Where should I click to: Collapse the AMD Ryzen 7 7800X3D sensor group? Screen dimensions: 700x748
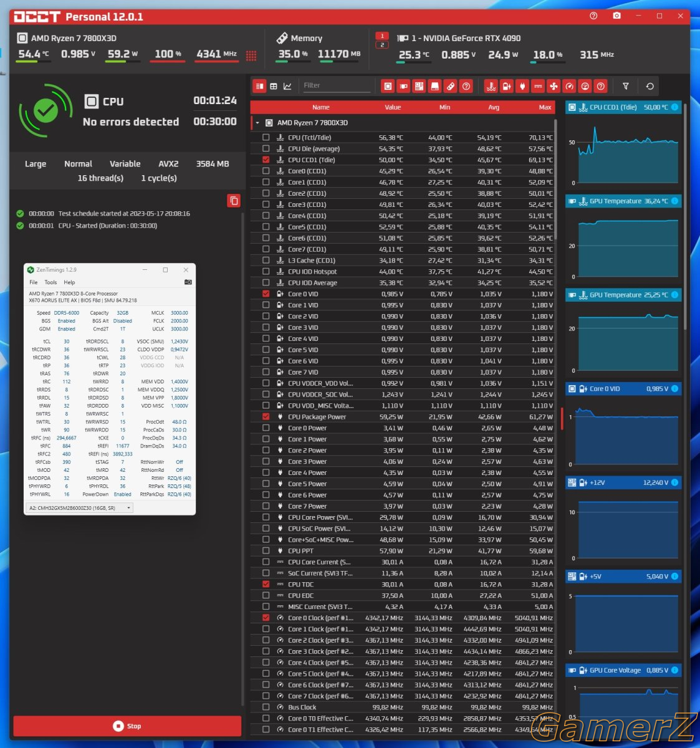click(x=257, y=123)
